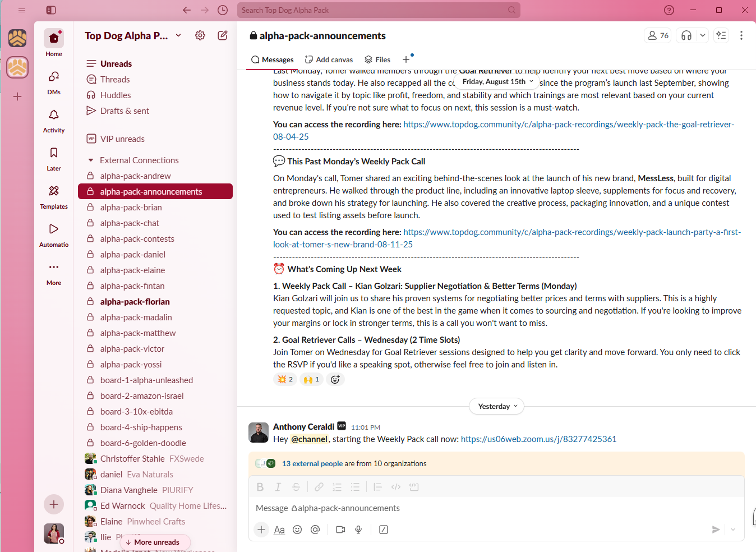
Task: Click the 13 external people link
Action: click(312, 463)
